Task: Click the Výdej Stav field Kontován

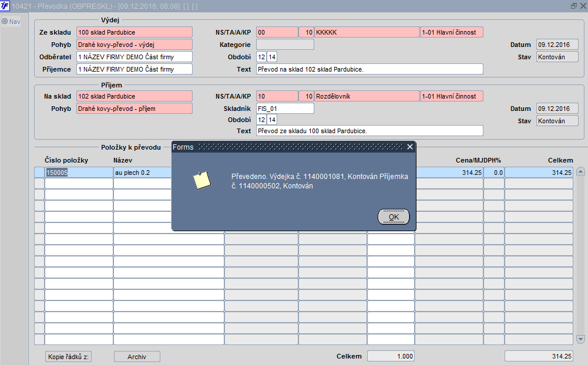Action: click(x=557, y=57)
